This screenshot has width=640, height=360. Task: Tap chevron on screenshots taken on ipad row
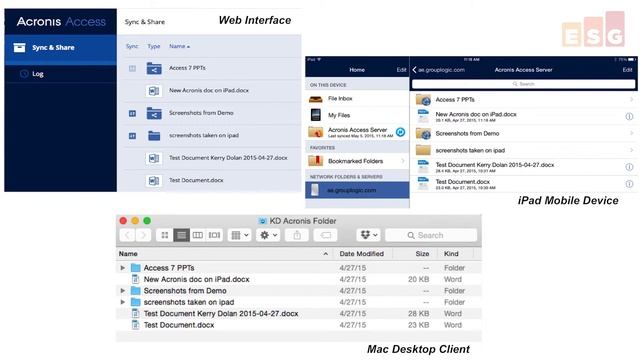[631, 150]
